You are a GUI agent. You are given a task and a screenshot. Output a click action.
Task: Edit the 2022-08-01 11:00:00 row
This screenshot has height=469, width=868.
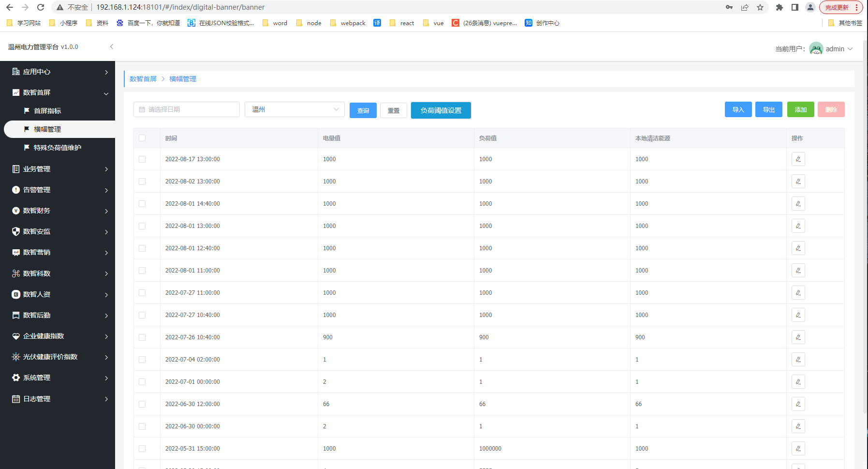pyautogui.click(x=798, y=271)
